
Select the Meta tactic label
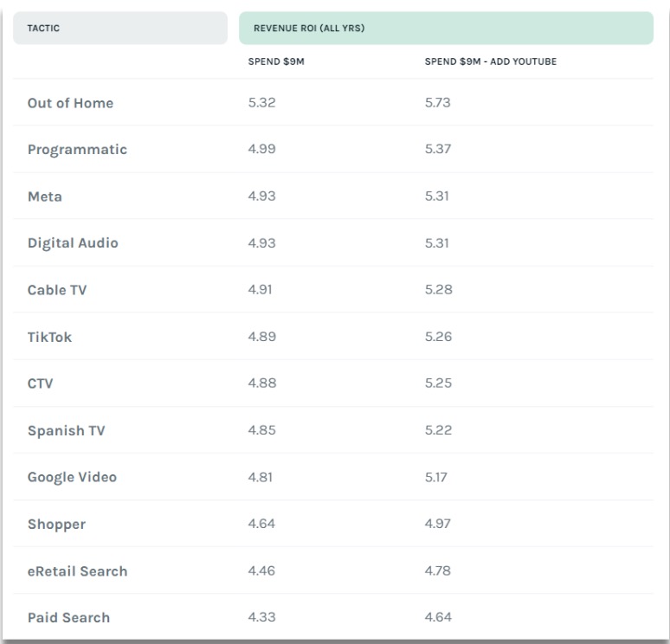pos(45,196)
